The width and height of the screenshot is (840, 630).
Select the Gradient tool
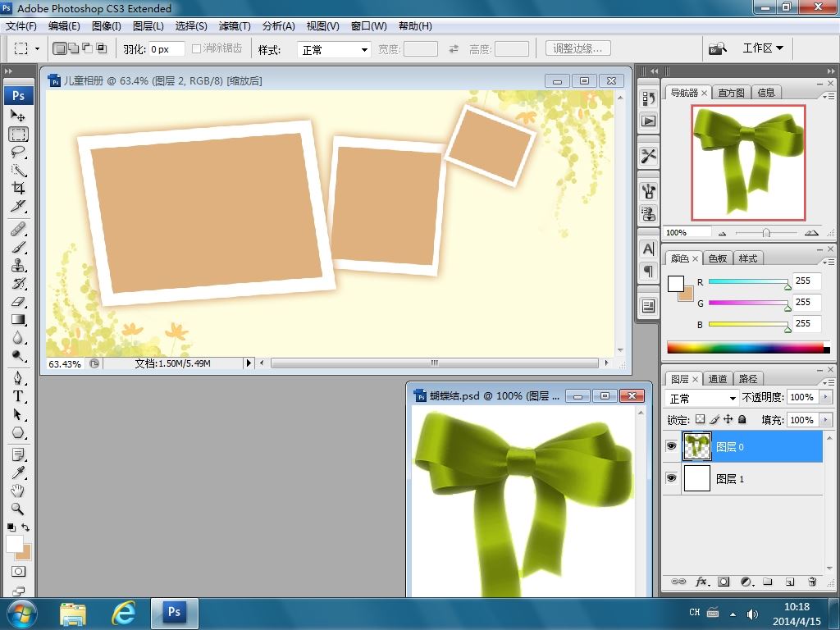point(18,320)
